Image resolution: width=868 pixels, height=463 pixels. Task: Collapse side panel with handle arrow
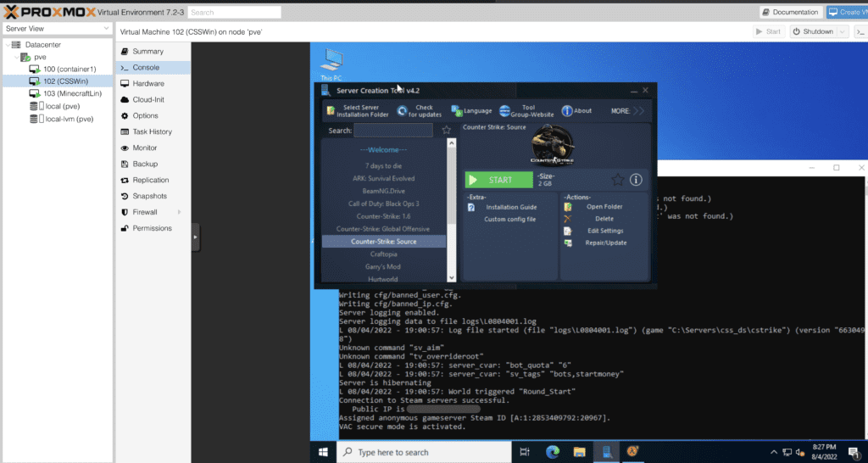coord(196,237)
